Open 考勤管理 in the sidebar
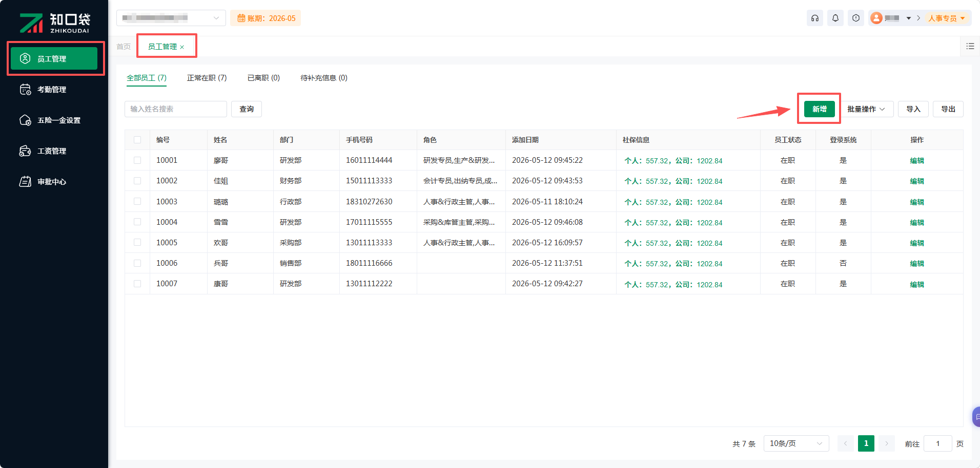The width and height of the screenshot is (980, 468). [54, 90]
